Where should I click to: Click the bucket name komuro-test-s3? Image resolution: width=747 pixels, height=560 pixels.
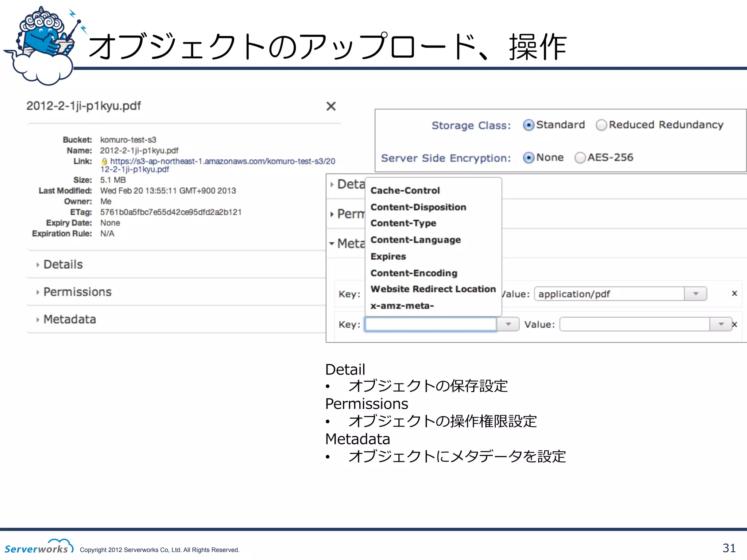(128, 140)
